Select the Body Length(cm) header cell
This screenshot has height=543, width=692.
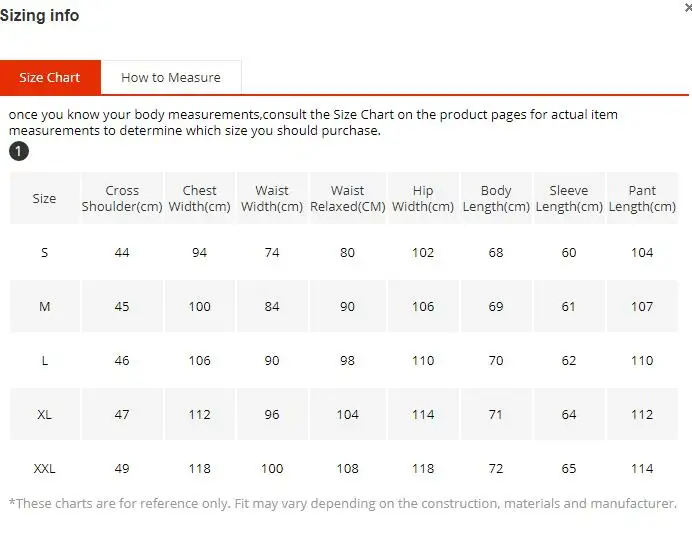click(496, 198)
